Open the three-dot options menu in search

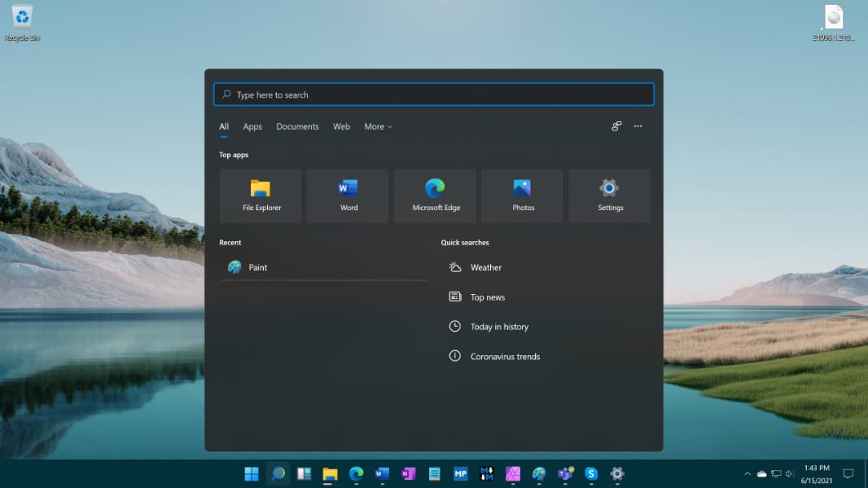[x=638, y=126]
